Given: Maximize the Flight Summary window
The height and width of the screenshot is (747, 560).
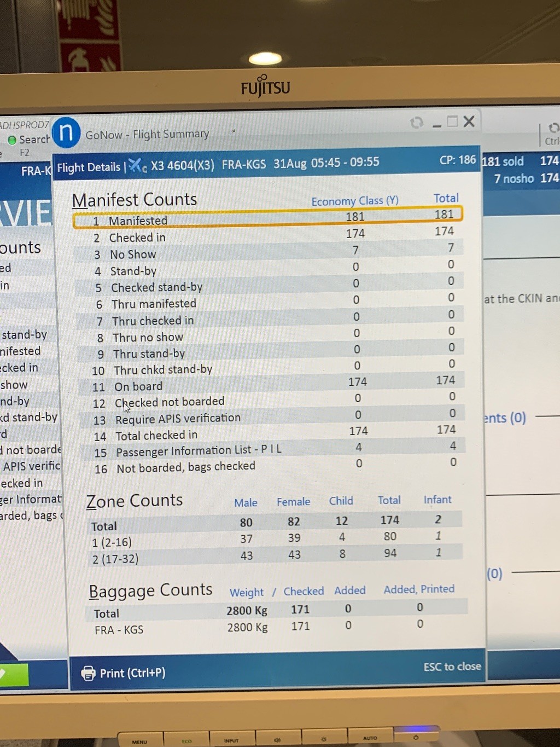Looking at the screenshot, I should click(452, 121).
